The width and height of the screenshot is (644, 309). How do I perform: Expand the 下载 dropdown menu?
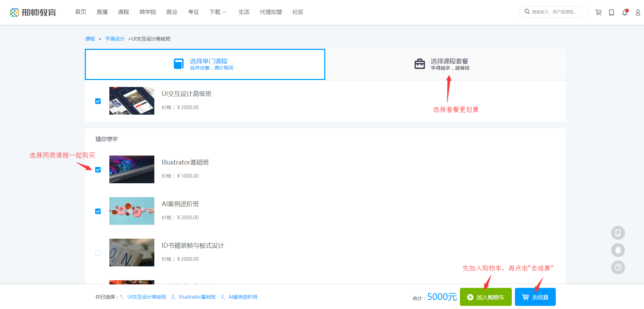[x=217, y=12]
